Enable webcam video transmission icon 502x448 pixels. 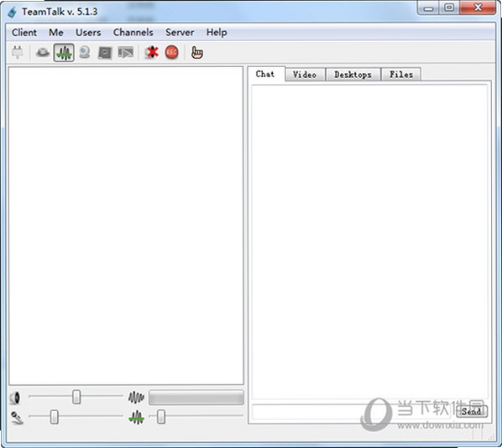point(85,53)
